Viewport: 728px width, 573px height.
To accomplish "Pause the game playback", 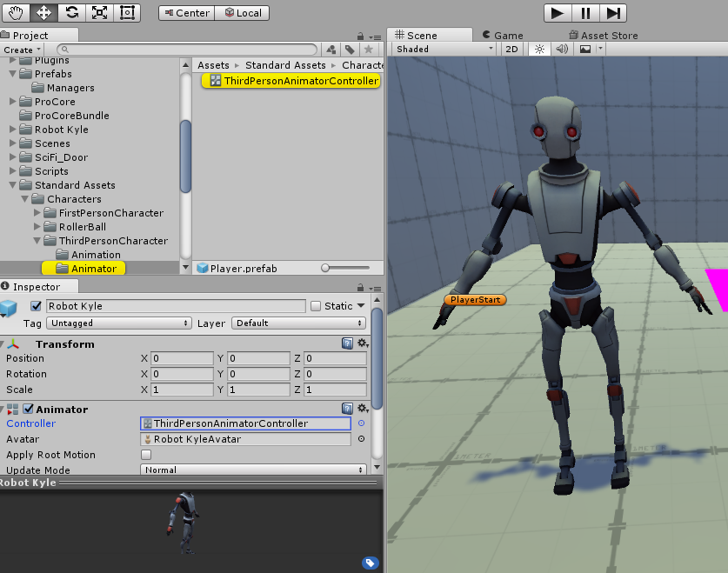I will [585, 13].
